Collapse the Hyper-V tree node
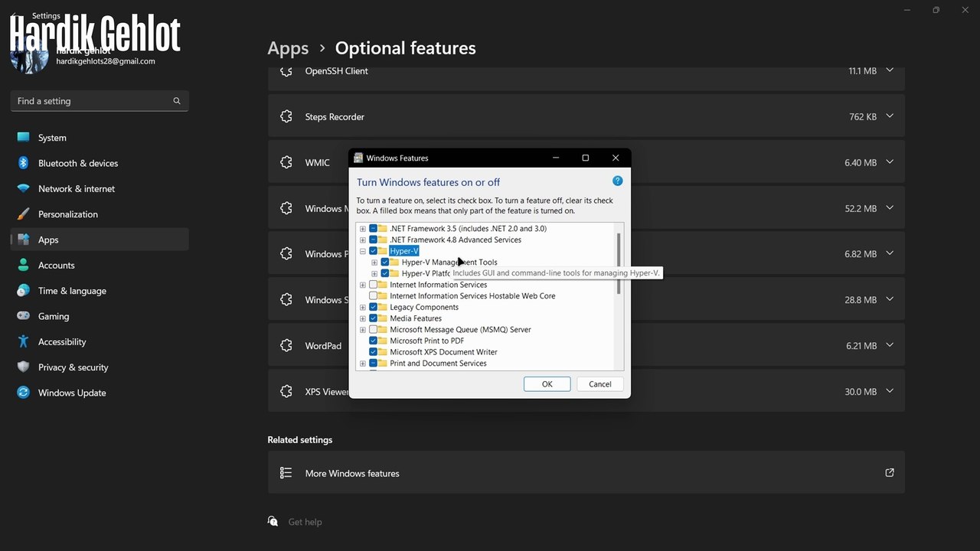The image size is (980, 551). click(363, 251)
